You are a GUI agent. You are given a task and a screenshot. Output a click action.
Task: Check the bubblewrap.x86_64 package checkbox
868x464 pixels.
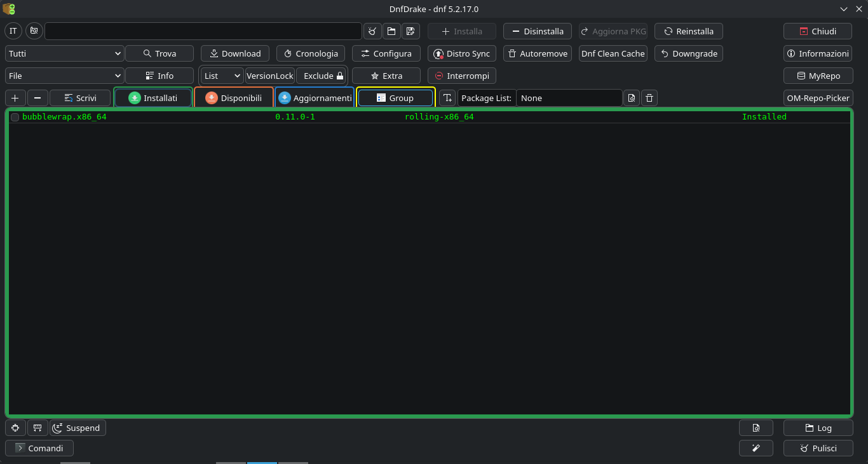tap(15, 117)
